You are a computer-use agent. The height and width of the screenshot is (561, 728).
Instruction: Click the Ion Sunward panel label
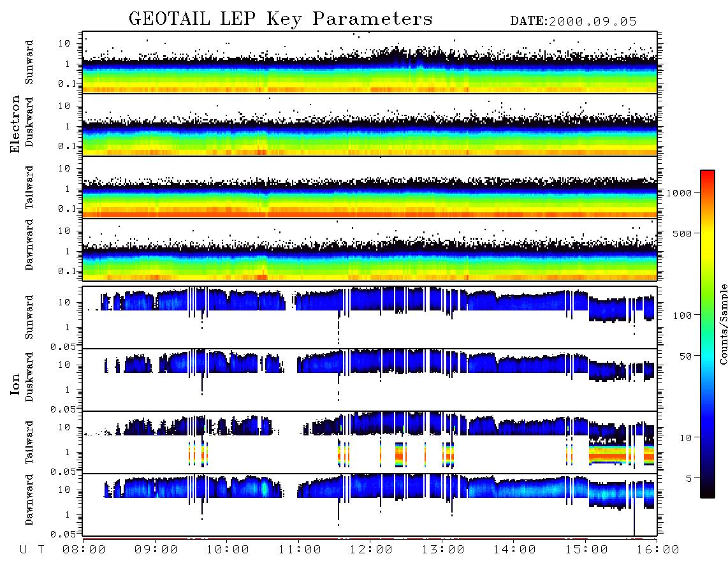click(29, 317)
